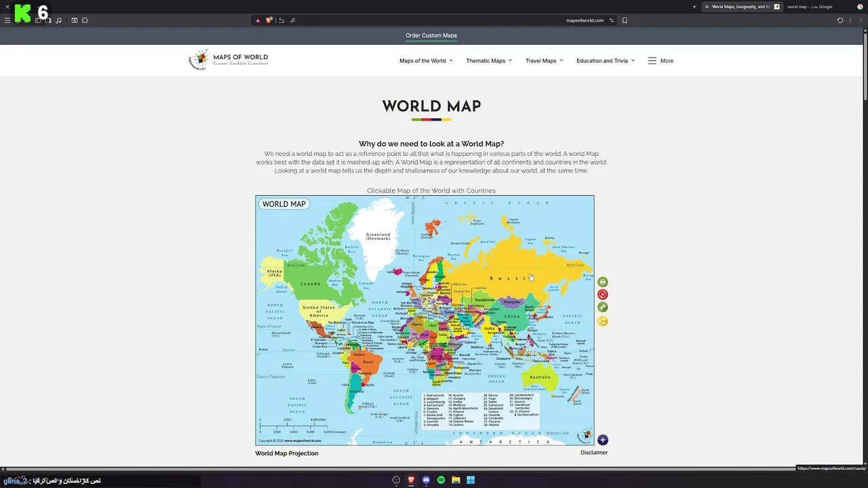The width and height of the screenshot is (868, 488).
Task: Open the Disclaimer link below the map
Action: pyautogui.click(x=594, y=453)
